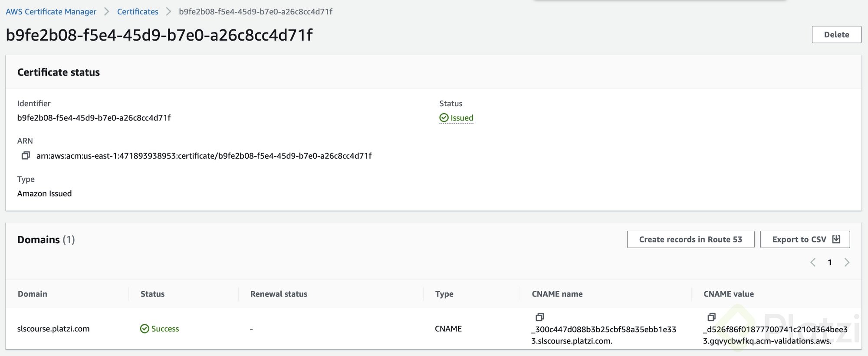Copy the CNAME name using its copy icon

(539, 317)
